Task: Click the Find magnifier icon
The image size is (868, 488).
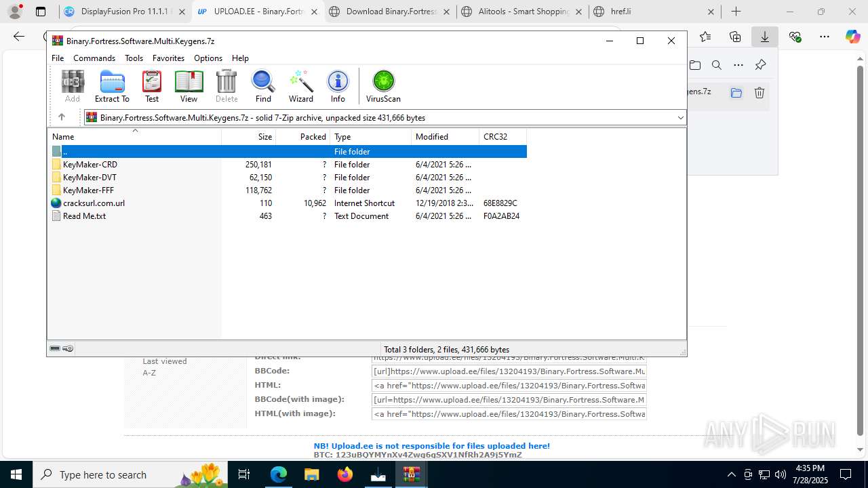Action: (263, 87)
